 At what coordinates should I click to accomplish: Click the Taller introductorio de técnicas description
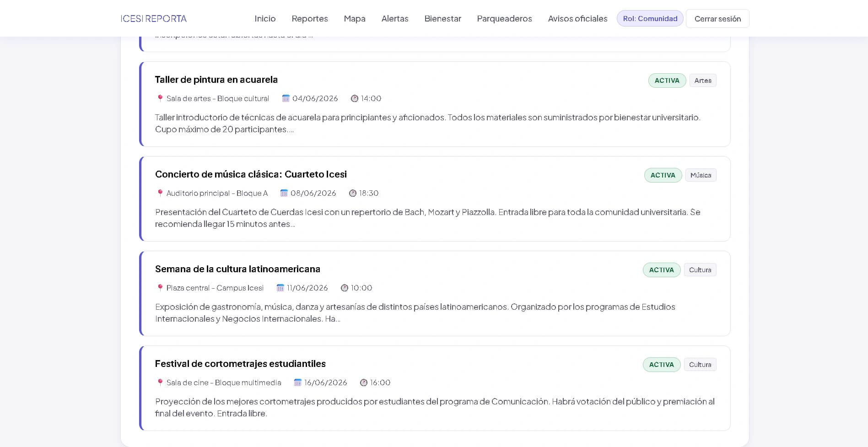[x=428, y=124]
